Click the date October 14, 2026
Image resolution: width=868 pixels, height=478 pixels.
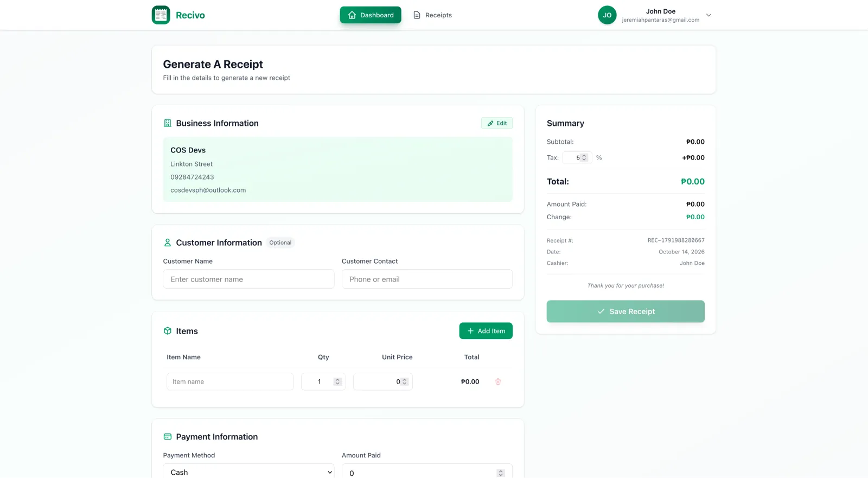coord(681,252)
